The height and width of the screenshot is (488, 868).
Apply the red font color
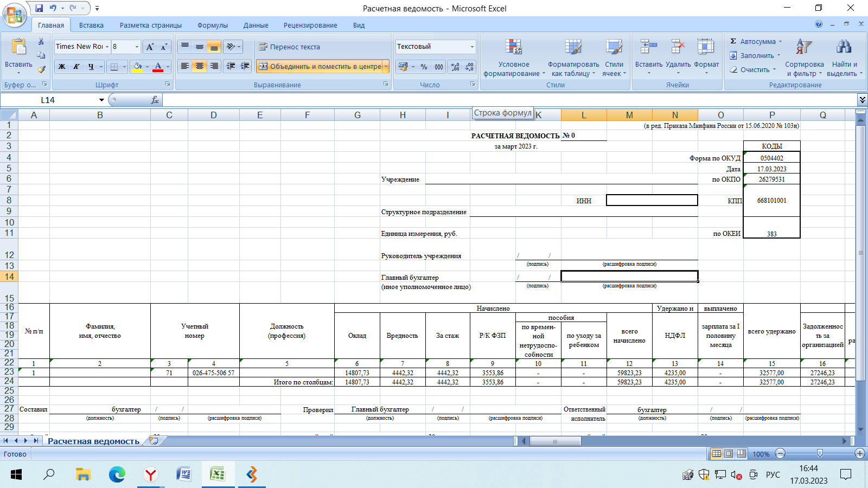click(158, 67)
